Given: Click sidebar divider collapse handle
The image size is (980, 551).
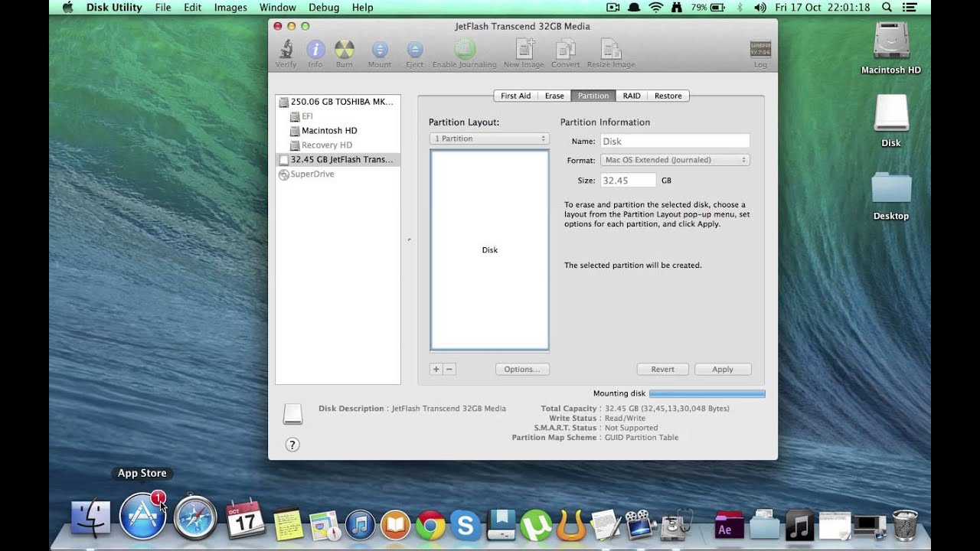Looking at the screenshot, I should 409,240.
